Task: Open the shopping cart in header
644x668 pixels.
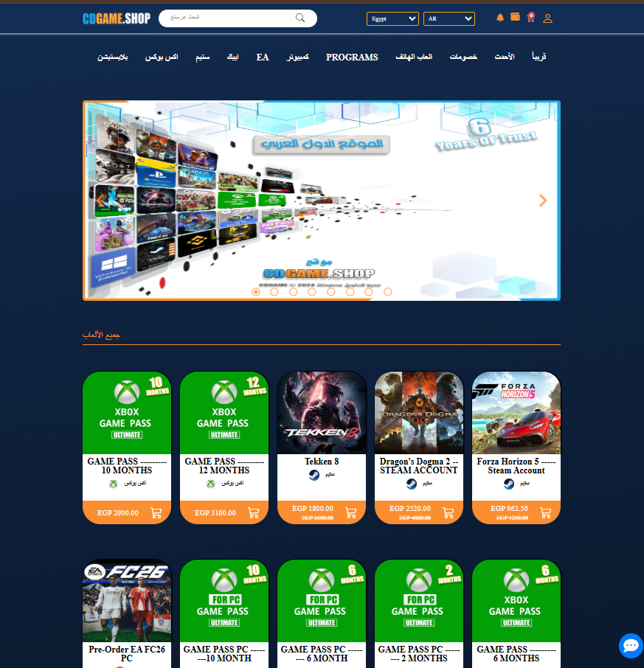Action: click(530, 18)
